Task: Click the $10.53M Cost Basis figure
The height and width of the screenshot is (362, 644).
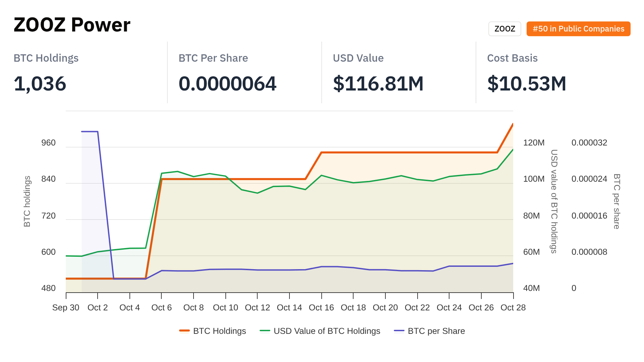Action: point(527,83)
